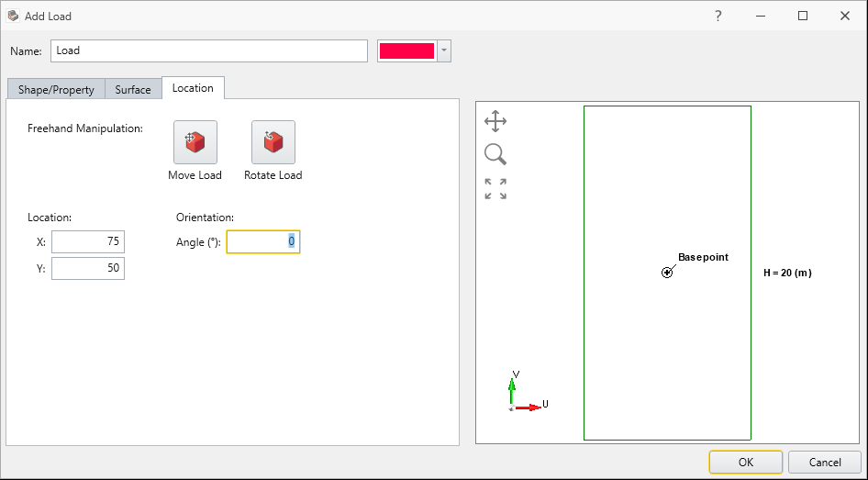Close the Add Load dialog

point(845,16)
